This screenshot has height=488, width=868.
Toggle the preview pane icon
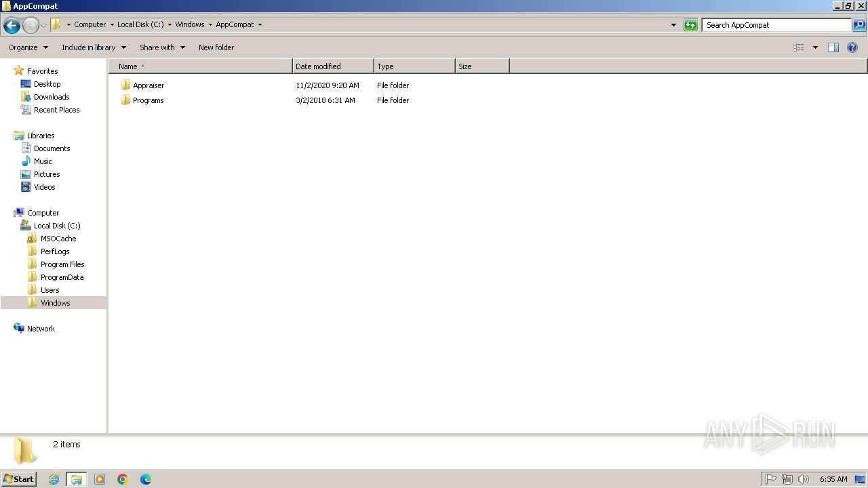[833, 47]
